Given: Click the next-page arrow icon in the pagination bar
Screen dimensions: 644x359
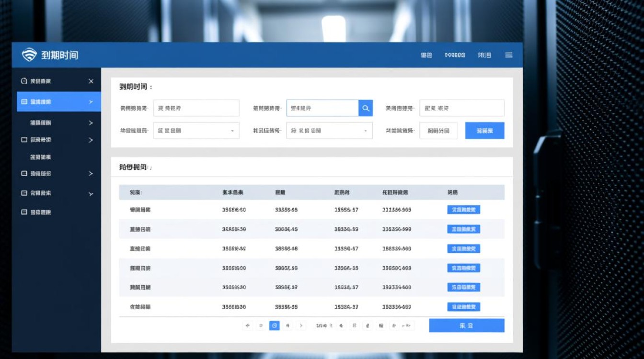Looking at the screenshot, I should coord(301,325).
